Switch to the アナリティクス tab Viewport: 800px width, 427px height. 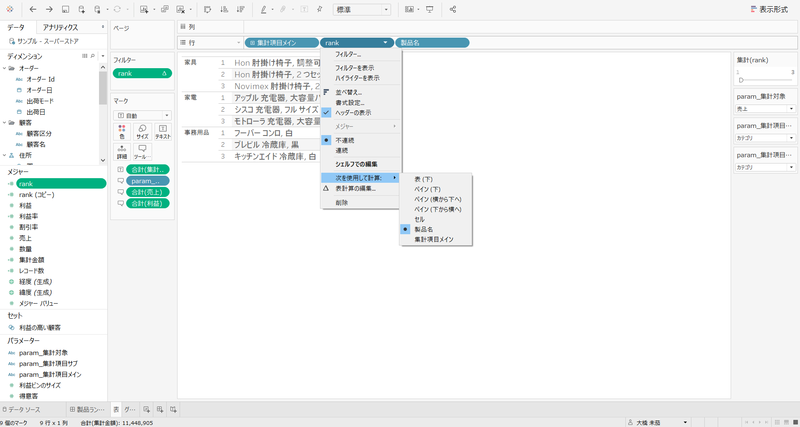60,28
